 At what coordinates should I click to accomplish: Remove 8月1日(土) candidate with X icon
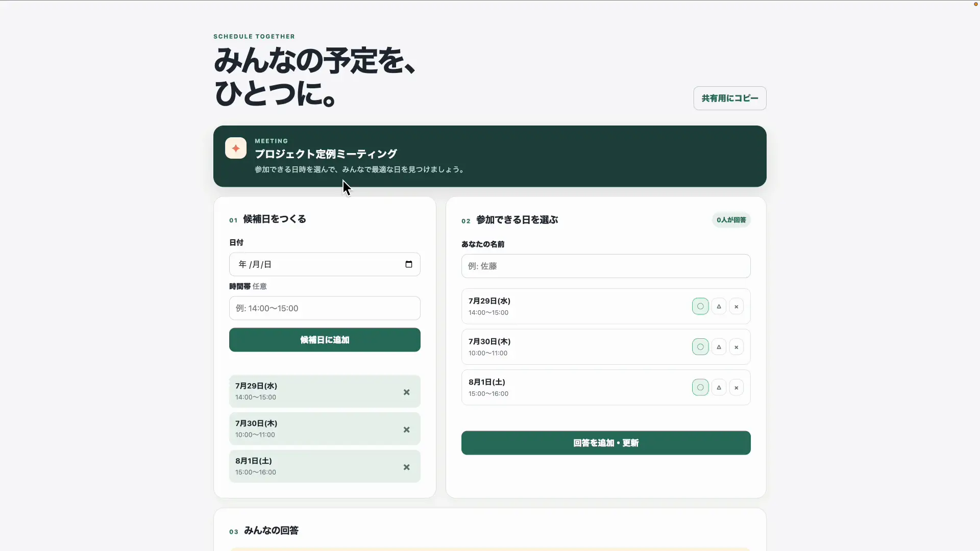406,467
